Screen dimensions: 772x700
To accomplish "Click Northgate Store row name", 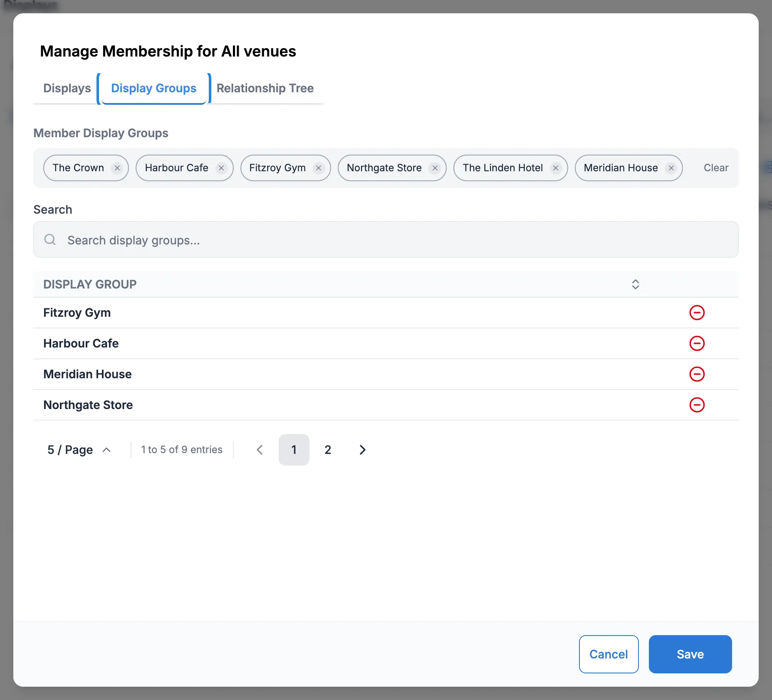I will click(x=88, y=405).
